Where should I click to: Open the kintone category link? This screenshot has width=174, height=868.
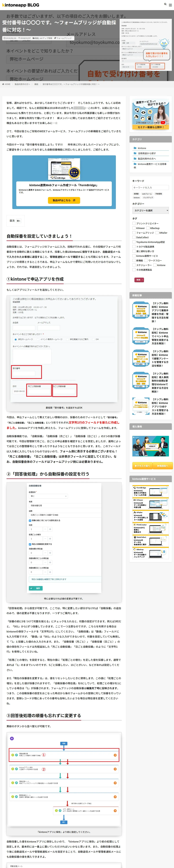[x=142, y=148]
